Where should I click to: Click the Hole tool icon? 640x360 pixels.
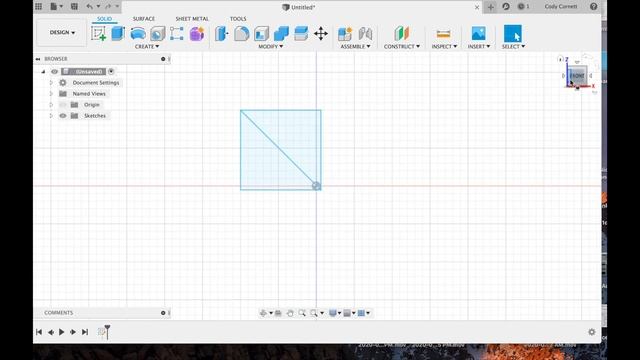coord(158,34)
